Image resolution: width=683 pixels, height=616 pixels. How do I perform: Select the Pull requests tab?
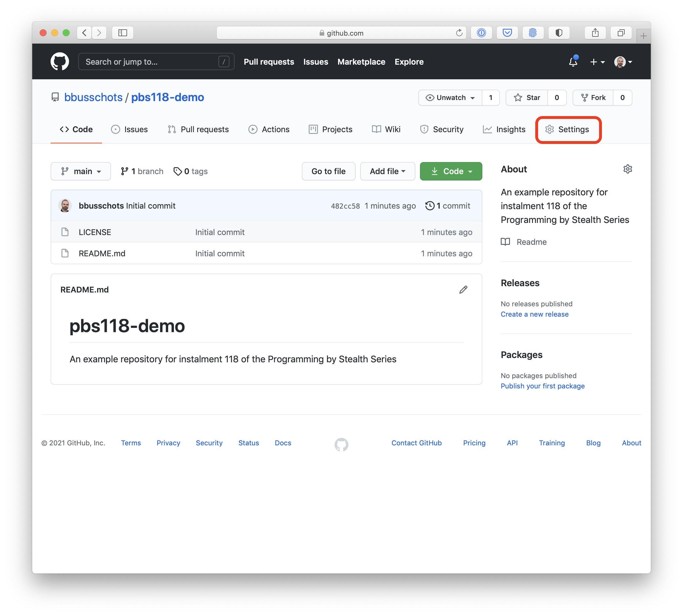[x=204, y=129]
